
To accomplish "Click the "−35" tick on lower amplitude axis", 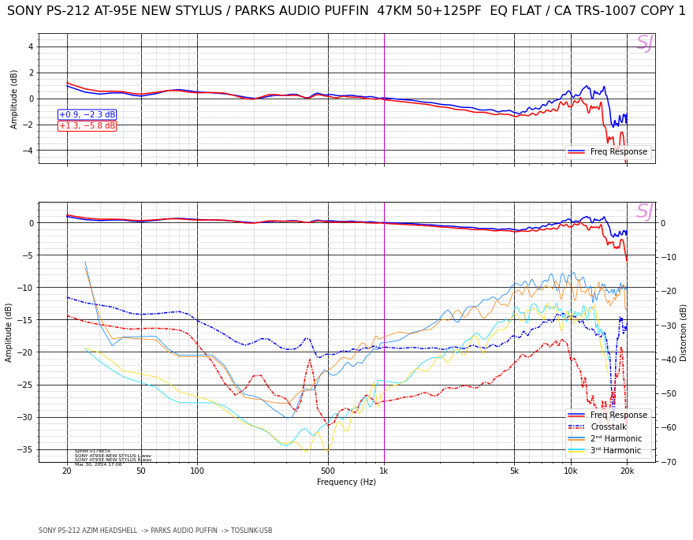I will coord(26,450).
